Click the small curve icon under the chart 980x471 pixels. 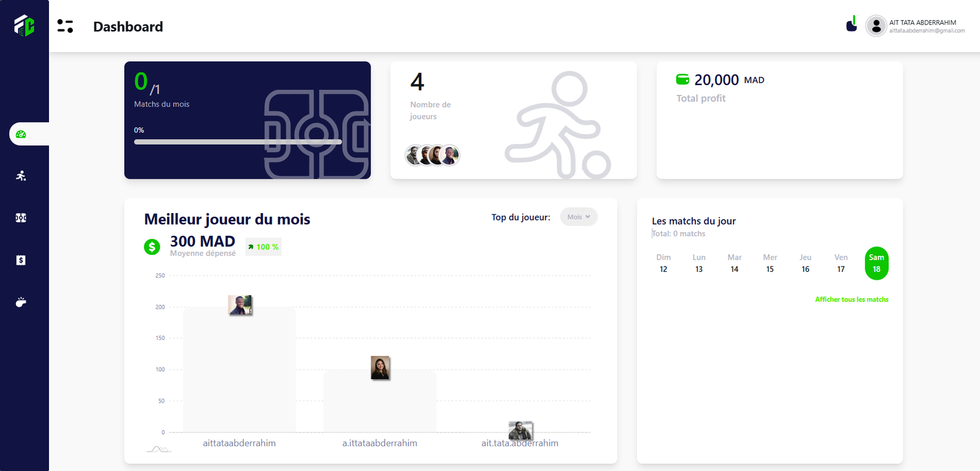[159, 450]
